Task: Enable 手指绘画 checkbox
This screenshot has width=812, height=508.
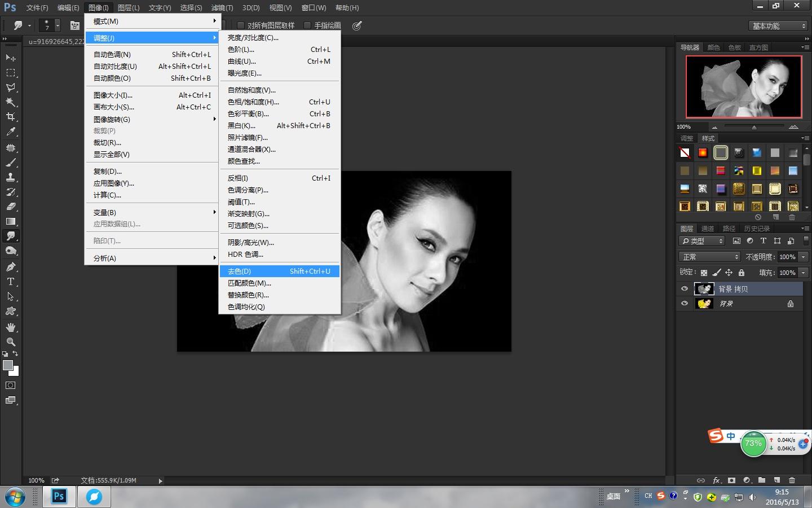Action: pyautogui.click(x=307, y=25)
